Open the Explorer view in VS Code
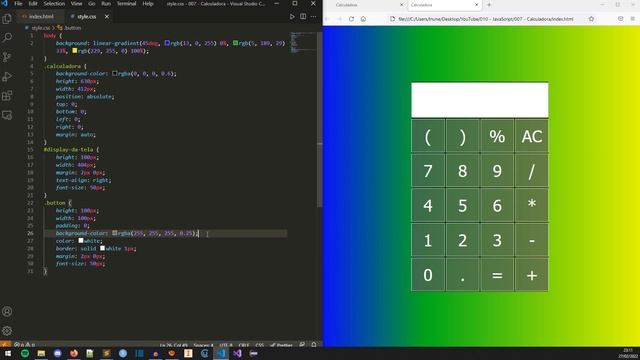 pyautogui.click(x=7, y=18)
